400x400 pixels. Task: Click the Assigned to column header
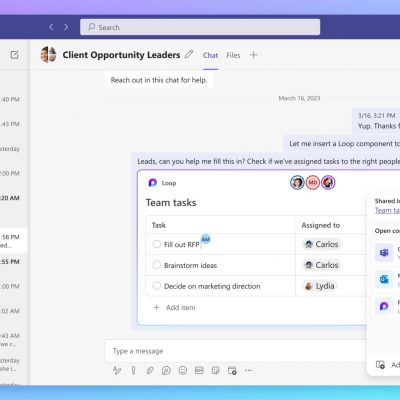click(x=321, y=225)
